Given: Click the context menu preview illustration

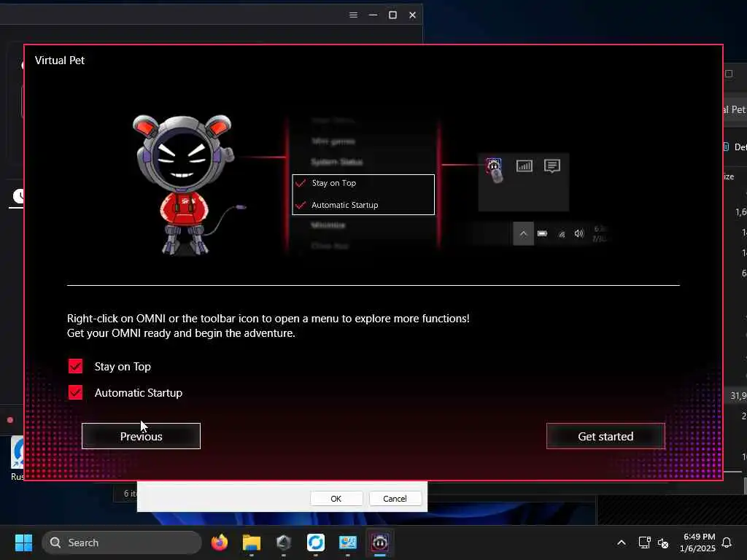Looking at the screenshot, I should point(363,184).
